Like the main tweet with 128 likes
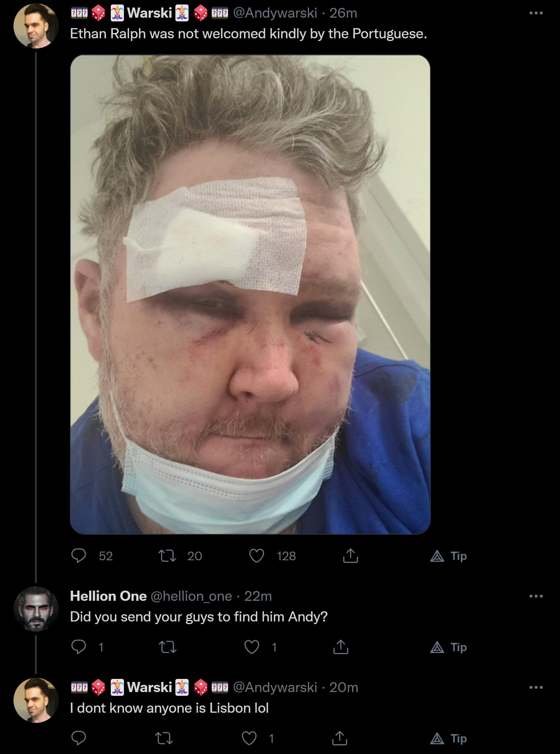Viewport: 560px width, 754px height. 257,556
